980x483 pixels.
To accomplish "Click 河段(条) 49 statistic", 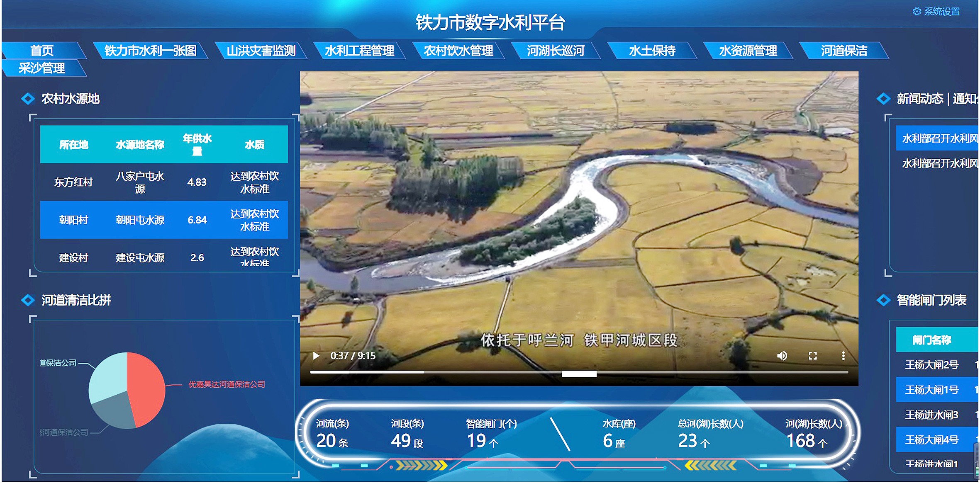I will (x=407, y=434).
